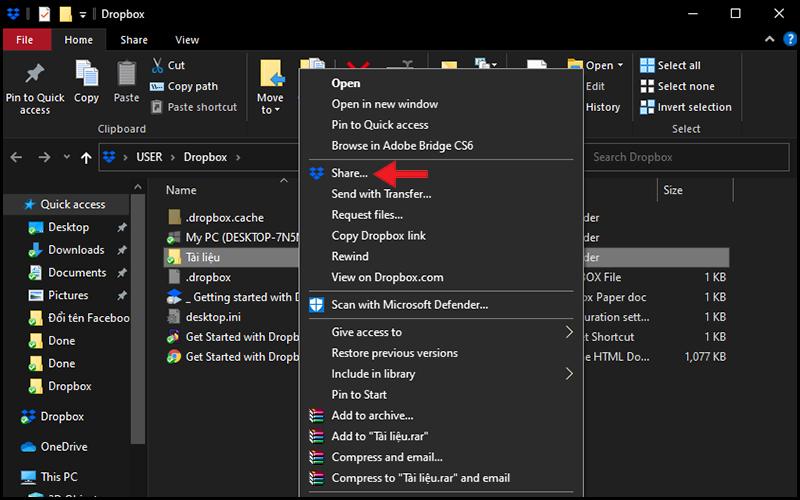Click the Search Dropbox field
This screenshot has width=800, height=500.
point(687,157)
